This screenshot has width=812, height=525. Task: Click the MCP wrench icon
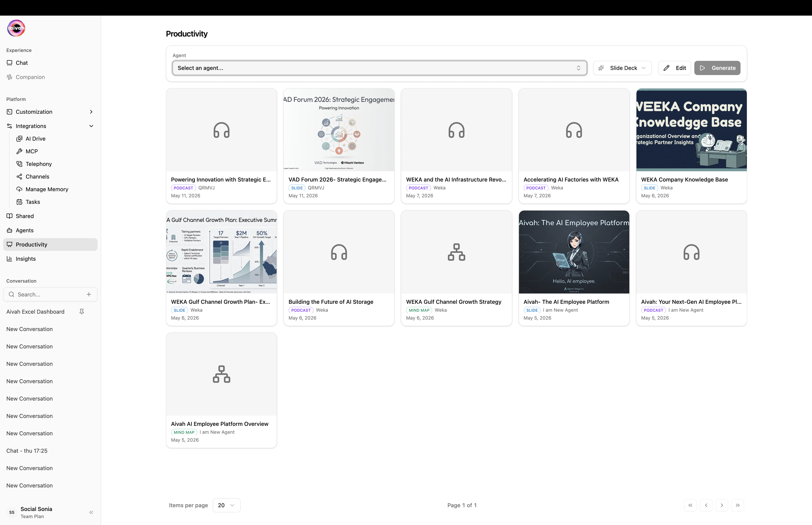tap(19, 151)
